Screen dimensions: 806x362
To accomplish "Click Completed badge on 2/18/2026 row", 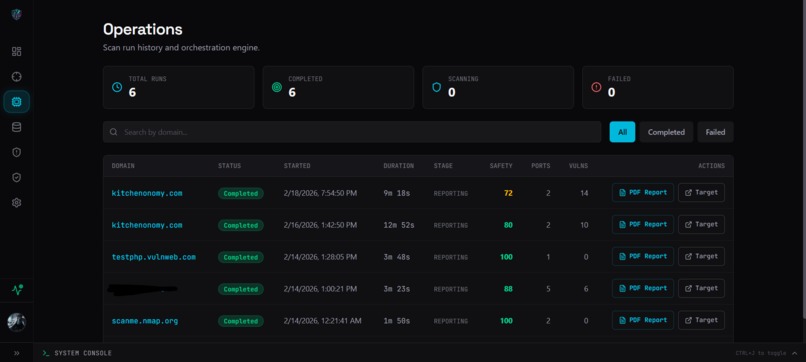I will (x=241, y=193).
